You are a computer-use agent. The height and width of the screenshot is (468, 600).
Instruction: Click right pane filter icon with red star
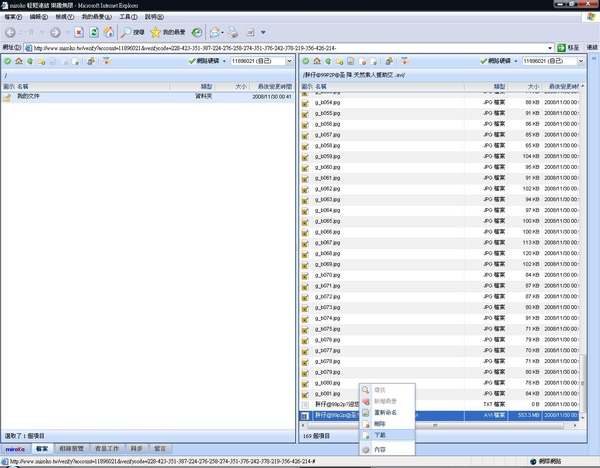pyautogui.click(x=404, y=61)
